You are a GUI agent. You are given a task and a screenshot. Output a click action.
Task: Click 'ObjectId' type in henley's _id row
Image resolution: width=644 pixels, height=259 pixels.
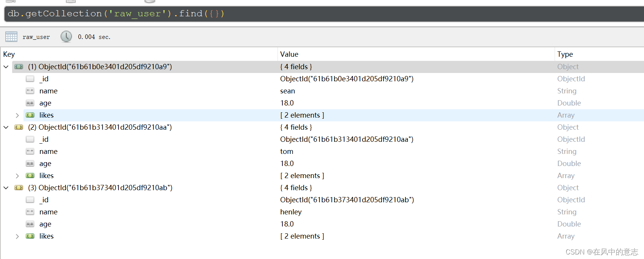pyautogui.click(x=571, y=200)
